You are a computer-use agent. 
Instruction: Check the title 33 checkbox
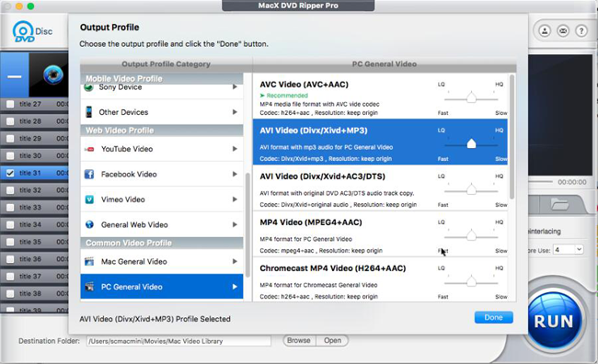tap(10, 208)
